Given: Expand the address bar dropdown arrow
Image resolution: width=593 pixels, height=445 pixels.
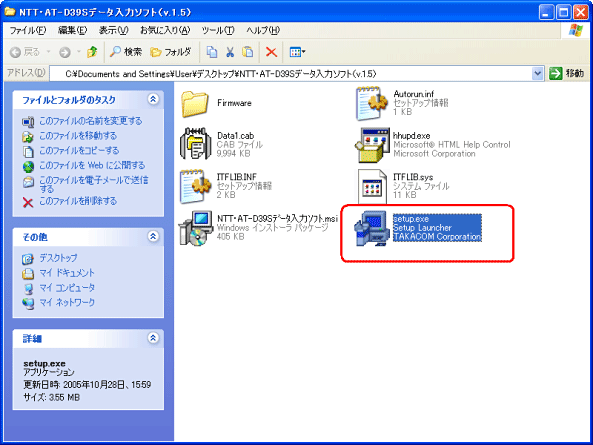Looking at the screenshot, I should point(537,73).
